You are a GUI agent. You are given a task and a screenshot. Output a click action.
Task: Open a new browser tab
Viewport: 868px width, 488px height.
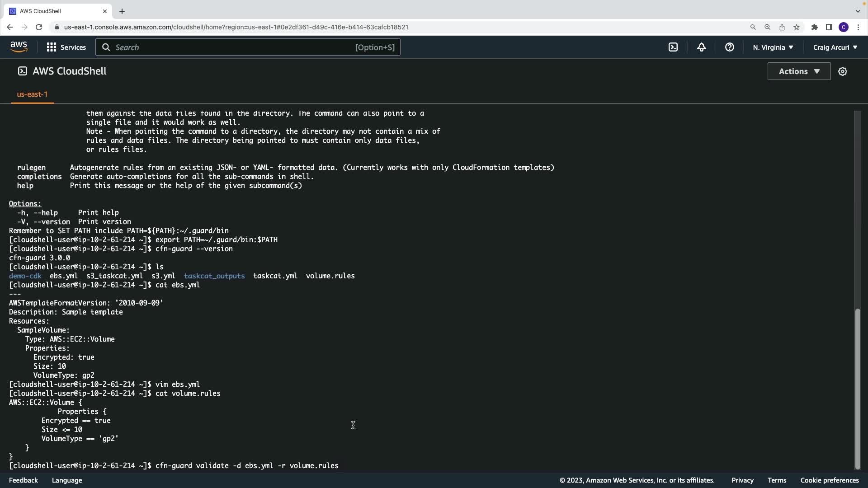(122, 11)
